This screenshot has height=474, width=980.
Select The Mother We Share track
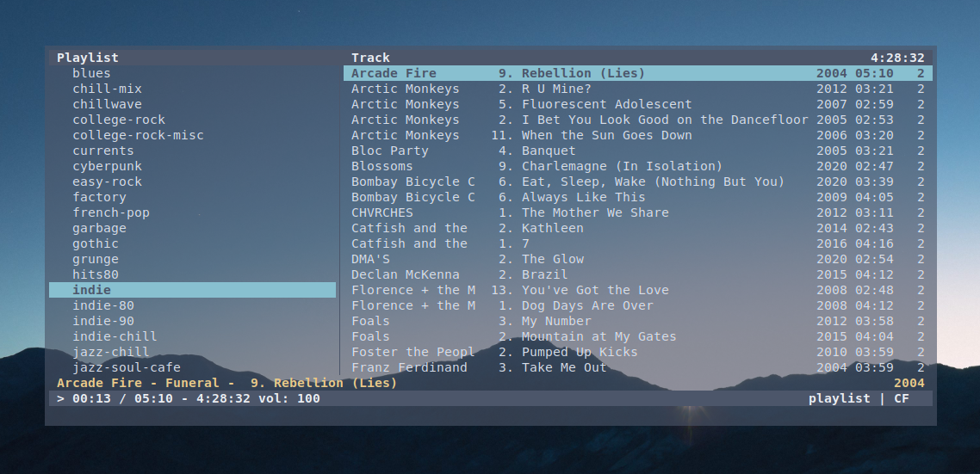[595, 212]
